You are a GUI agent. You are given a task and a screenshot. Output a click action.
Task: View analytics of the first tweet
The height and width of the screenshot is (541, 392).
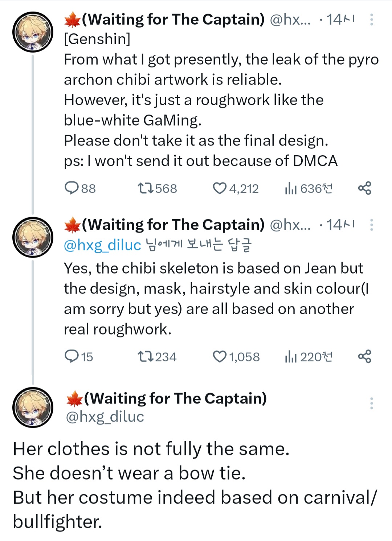[291, 188]
